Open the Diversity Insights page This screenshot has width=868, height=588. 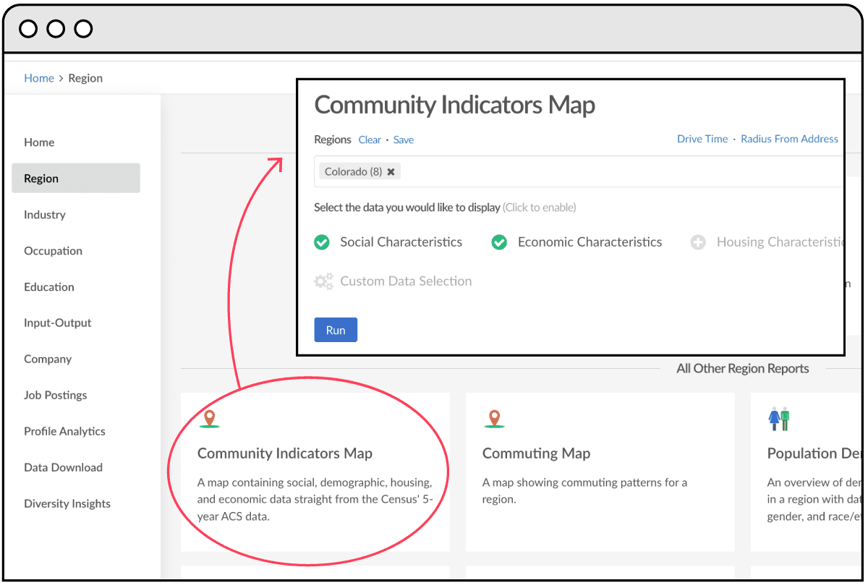click(67, 503)
